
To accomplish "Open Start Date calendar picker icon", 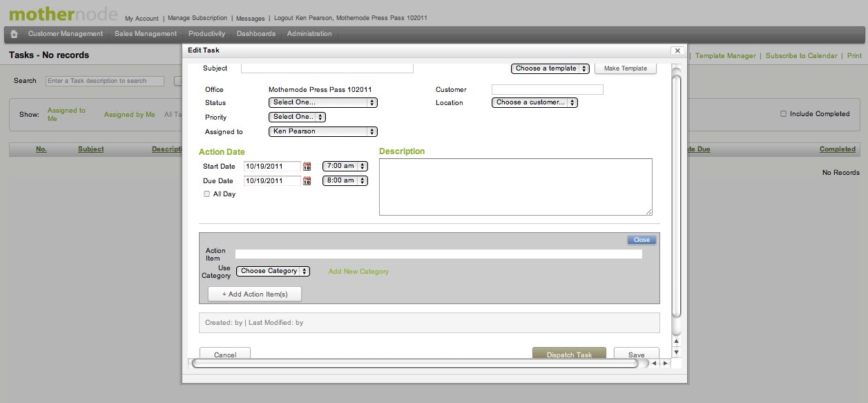I will pyautogui.click(x=307, y=166).
